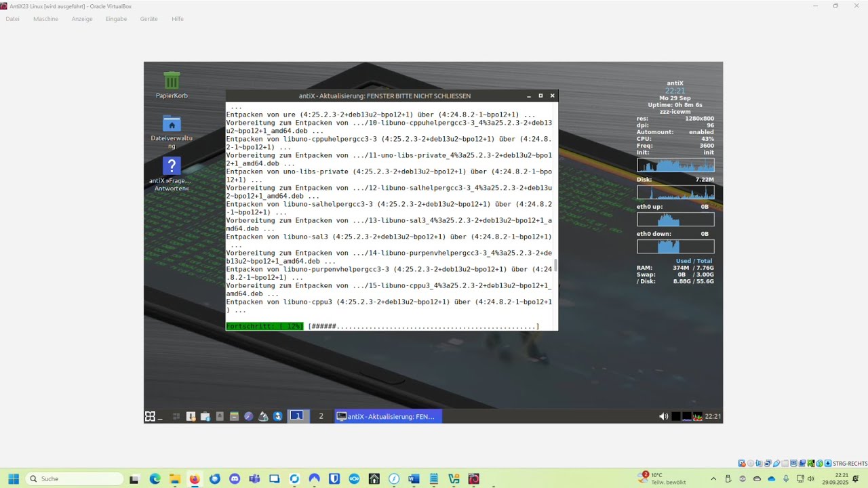
Task: Open Bitwarden in Windows taskbar
Action: [334, 479]
